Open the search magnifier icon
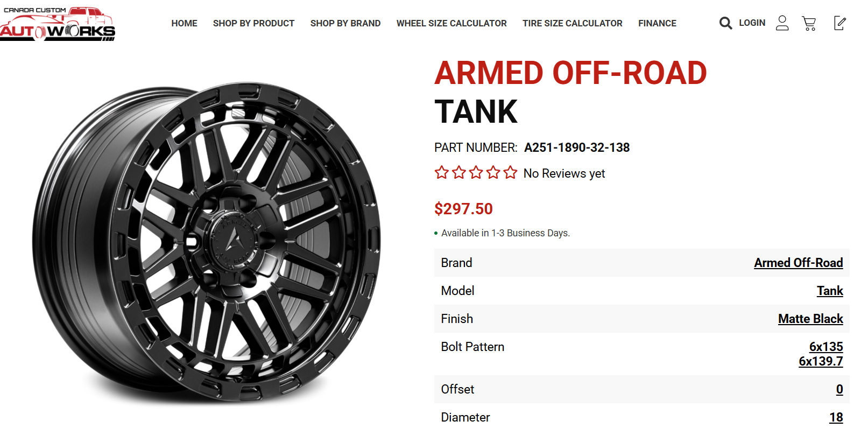 pyautogui.click(x=725, y=23)
